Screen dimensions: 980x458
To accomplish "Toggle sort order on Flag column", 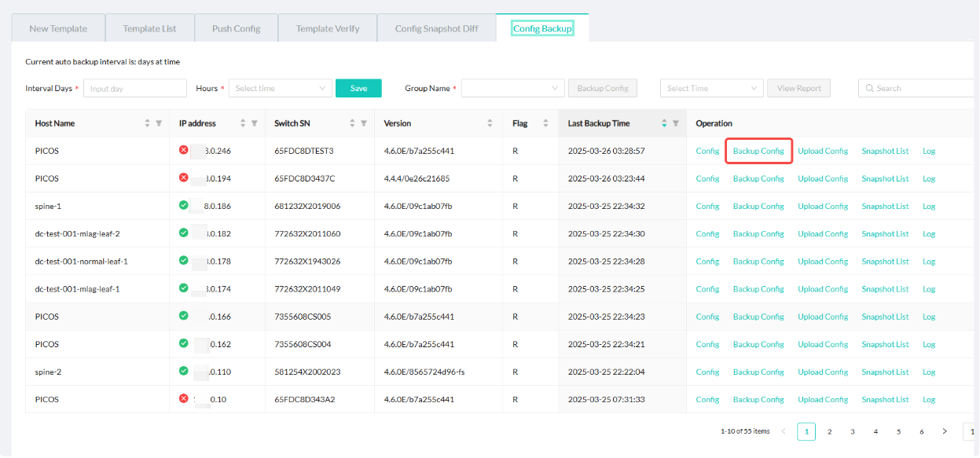I will (545, 123).
